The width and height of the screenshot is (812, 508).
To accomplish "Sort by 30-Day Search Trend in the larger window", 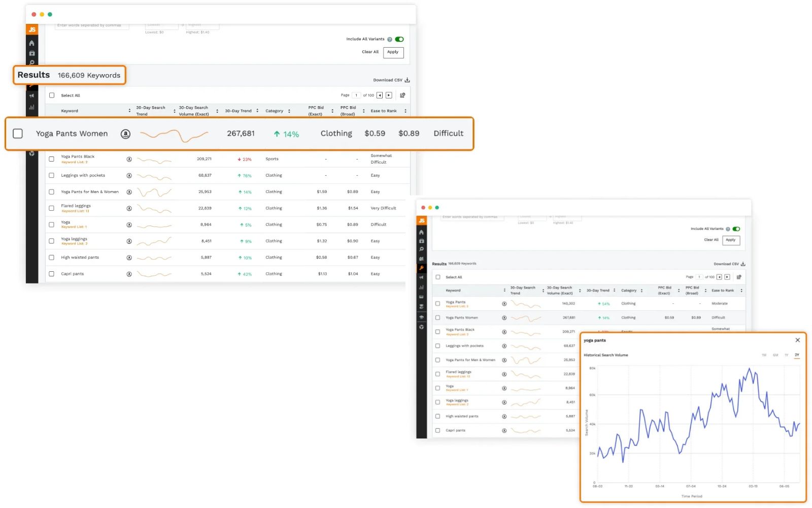I will tap(174, 111).
